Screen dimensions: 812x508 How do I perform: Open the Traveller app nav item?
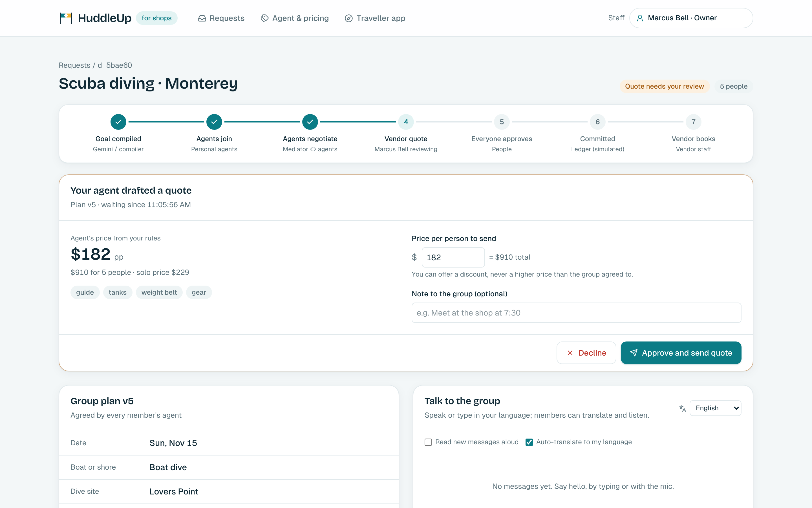(x=375, y=18)
